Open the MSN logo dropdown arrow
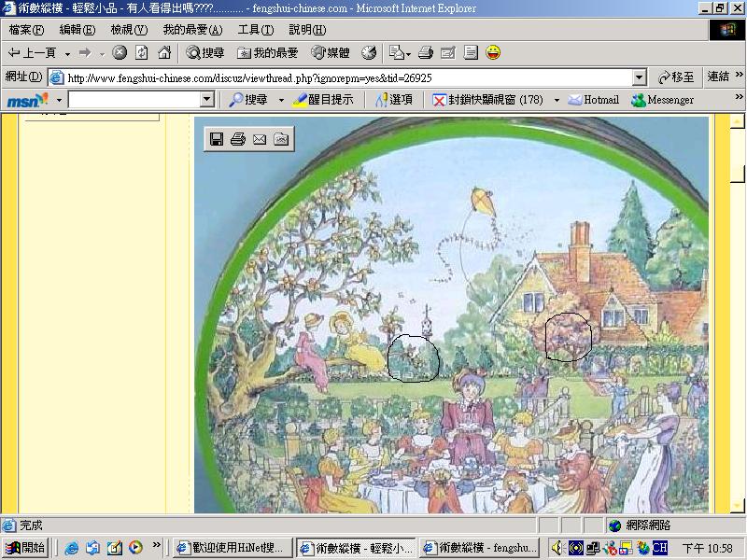Screen dimensions: 747x560 [59, 100]
